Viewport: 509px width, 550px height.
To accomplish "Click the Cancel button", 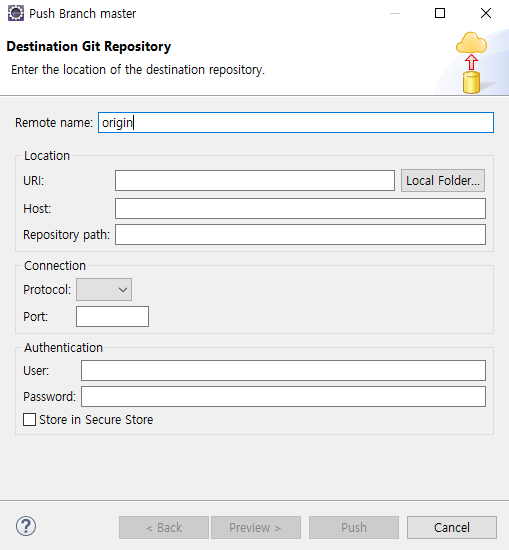I will coord(452,528).
